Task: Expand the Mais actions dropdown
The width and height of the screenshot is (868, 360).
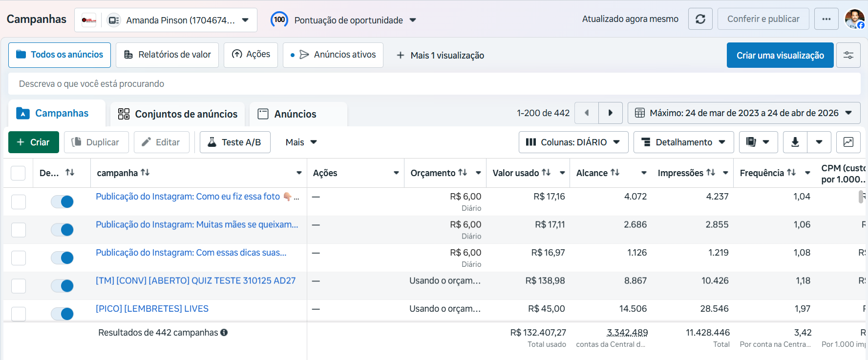Action: coord(301,142)
